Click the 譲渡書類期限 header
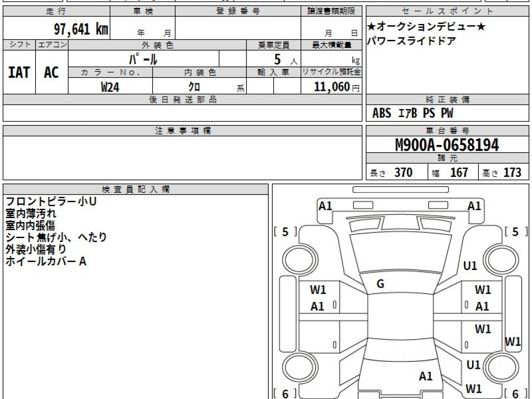This screenshot has height=399, width=532. click(331, 12)
